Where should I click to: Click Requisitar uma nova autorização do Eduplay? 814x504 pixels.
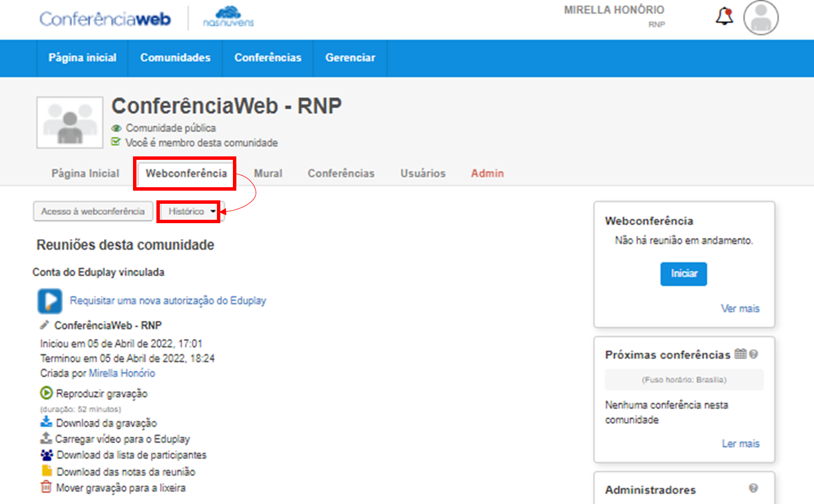(168, 300)
